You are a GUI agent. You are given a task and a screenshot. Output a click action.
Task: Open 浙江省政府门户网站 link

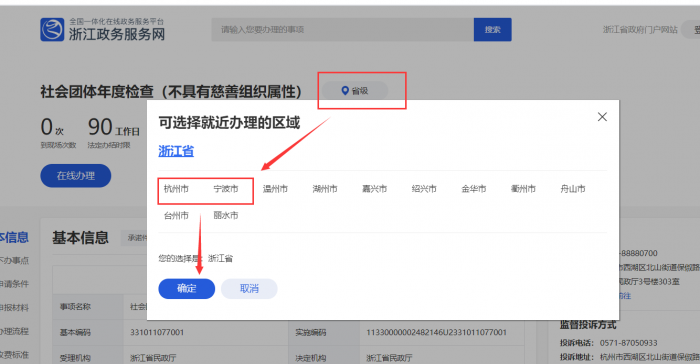[640, 29]
